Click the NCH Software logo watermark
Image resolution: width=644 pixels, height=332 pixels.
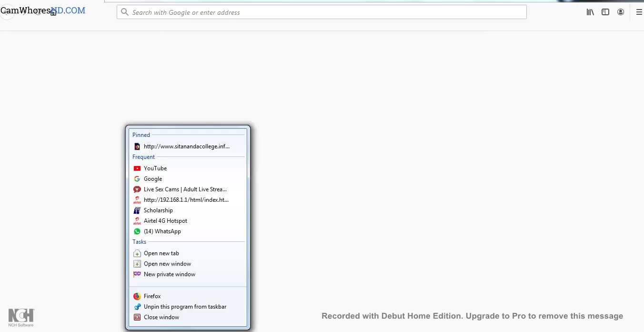21,317
